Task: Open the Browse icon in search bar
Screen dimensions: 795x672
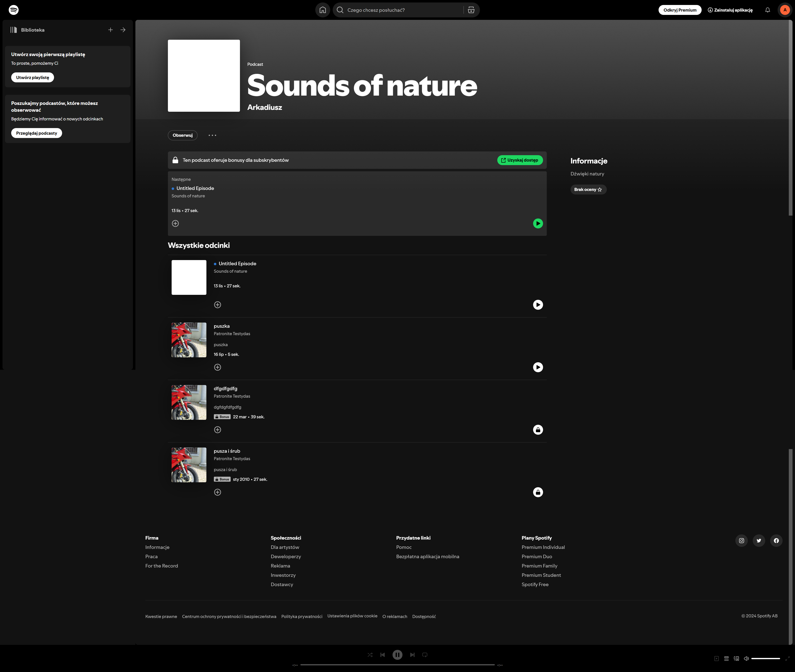Action: (x=471, y=10)
